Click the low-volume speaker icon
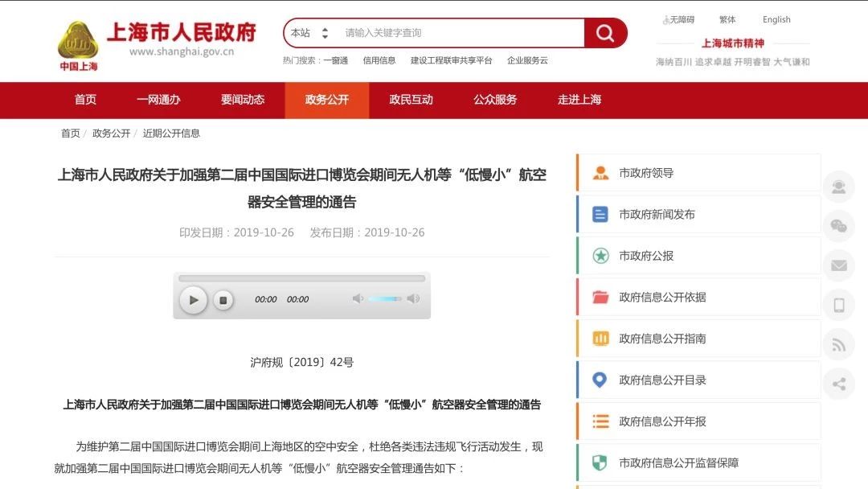This screenshot has width=868, height=489. coord(358,299)
